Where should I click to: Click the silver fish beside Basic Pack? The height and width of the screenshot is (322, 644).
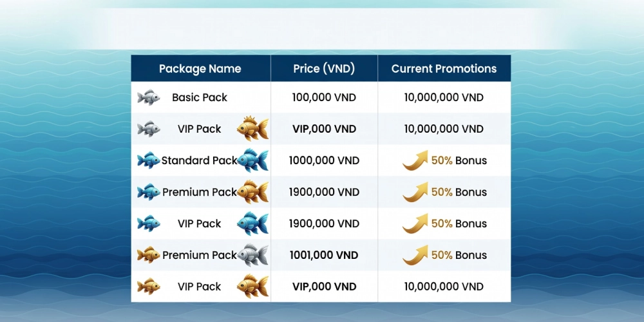pos(148,97)
